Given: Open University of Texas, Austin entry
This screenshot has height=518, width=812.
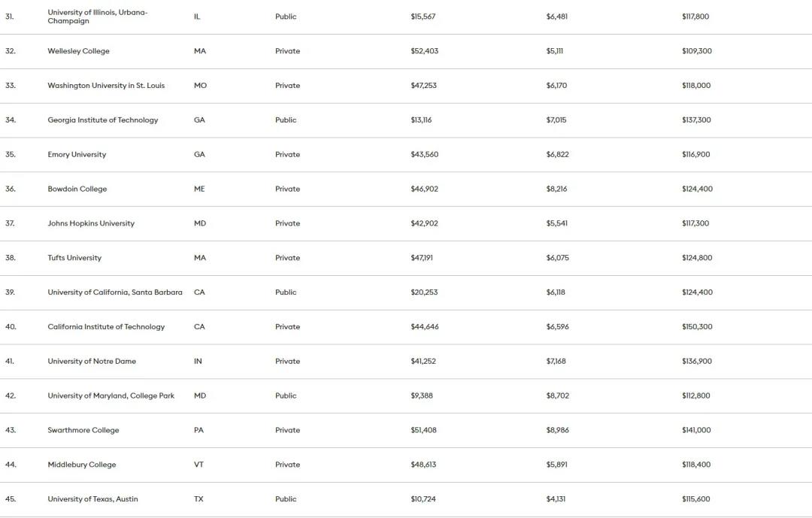Looking at the screenshot, I should 92,499.
